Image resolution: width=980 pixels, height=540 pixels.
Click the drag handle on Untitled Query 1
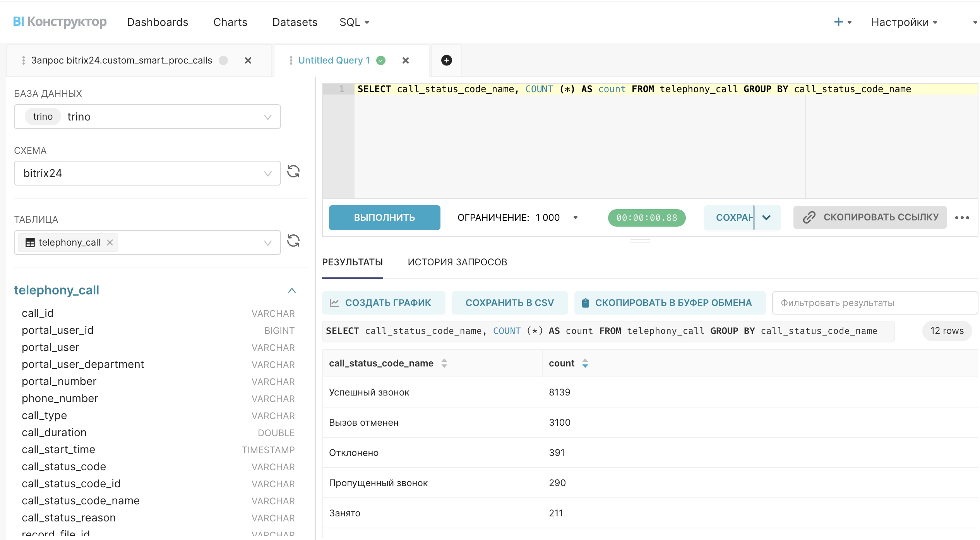pyautogui.click(x=291, y=60)
